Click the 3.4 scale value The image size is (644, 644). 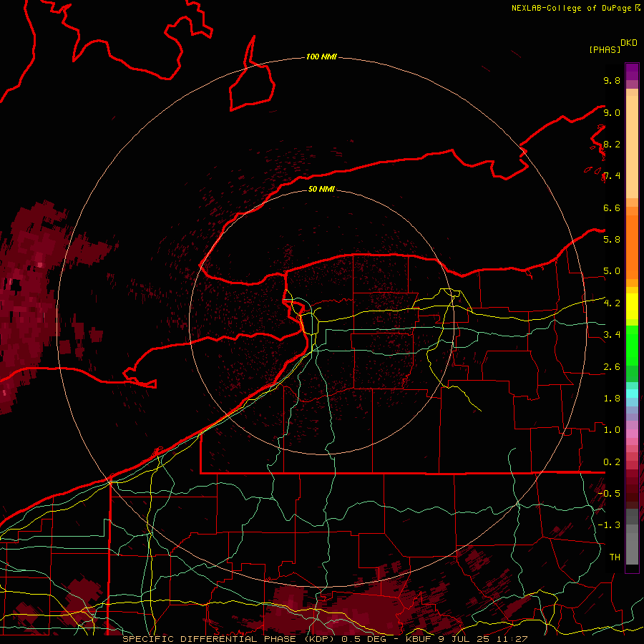coord(612,335)
